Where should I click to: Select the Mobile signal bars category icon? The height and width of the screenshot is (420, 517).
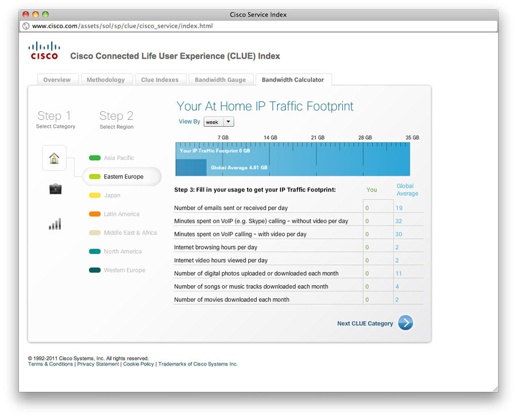[55, 224]
